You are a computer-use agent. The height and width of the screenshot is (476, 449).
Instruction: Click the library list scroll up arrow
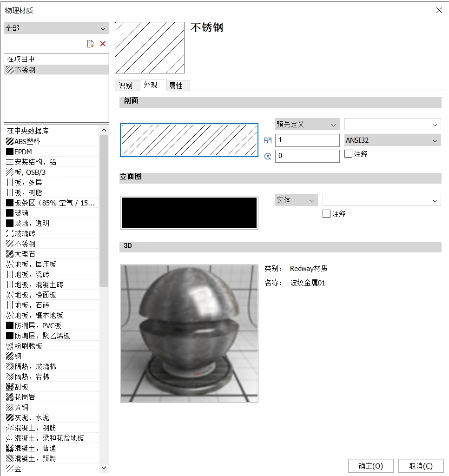click(x=104, y=130)
